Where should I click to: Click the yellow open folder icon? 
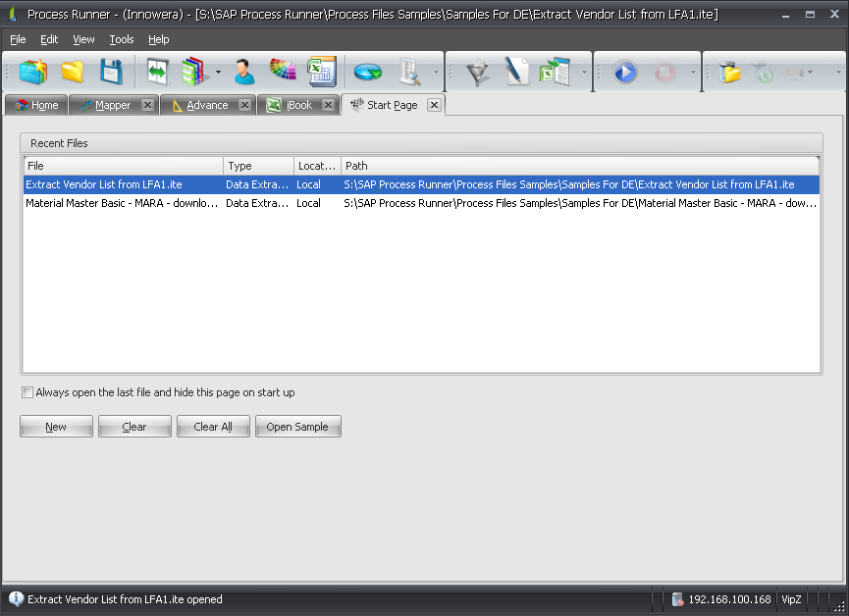tap(73, 72)
